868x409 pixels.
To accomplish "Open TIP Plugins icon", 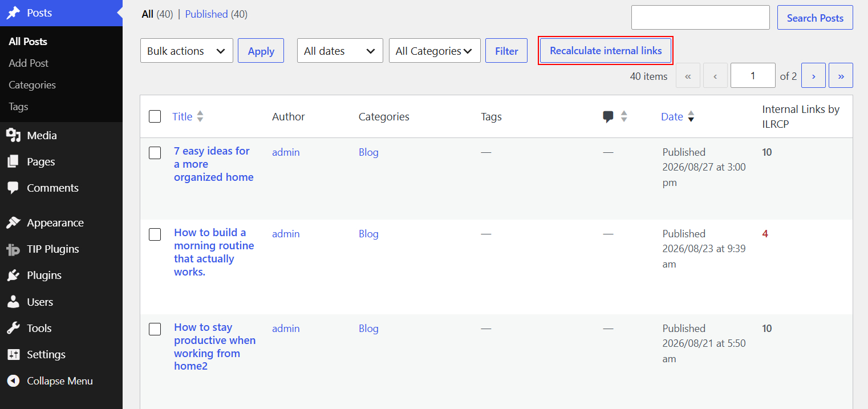I will tap(13, 249).
